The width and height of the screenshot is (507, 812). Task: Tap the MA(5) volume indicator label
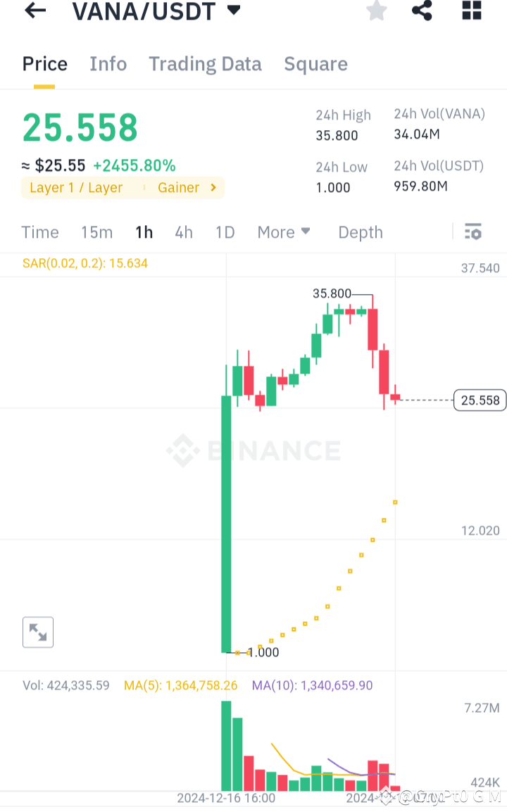point(180,684)
